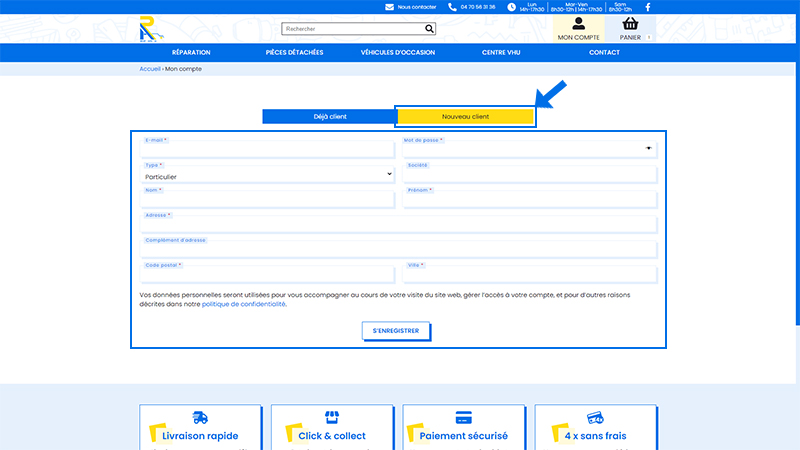This screenshot has width=800, height=450.
Task: Open the Panier basket icon
Action: [x=630, y=23]
